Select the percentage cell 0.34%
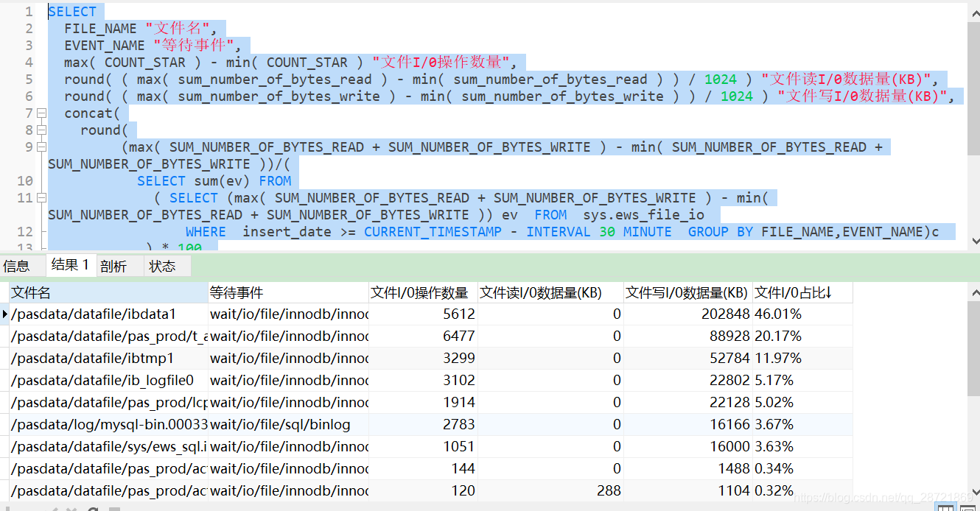 [x=802, y=469]
